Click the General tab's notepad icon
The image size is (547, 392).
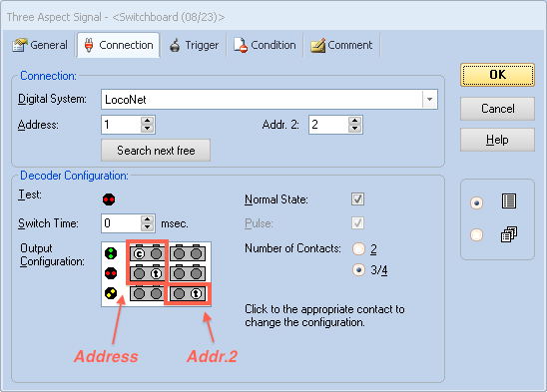[19, 45]
